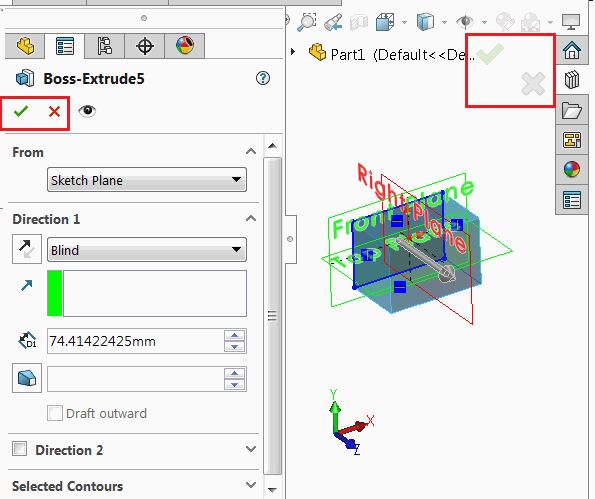This screenshot has width=595, height=499.
Task: Click the confirmation corner X cancel
Action: coord(533,84)
